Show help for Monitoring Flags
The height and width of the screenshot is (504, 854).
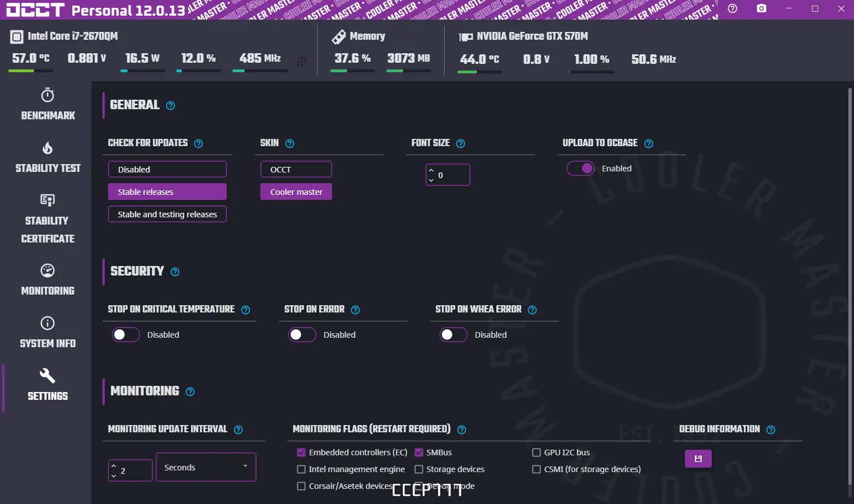(x=461, y=430)
